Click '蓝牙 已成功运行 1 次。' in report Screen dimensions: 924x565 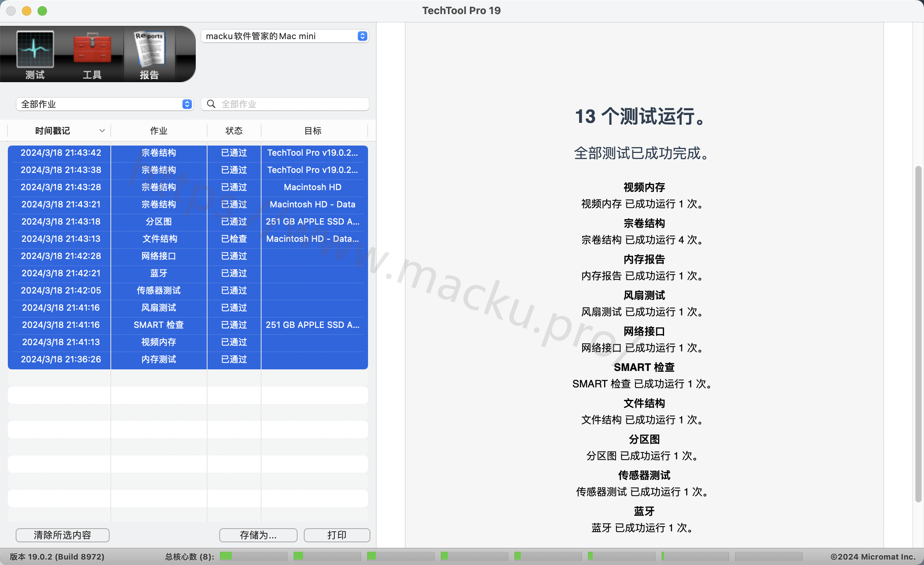click(x=642, y=528)
